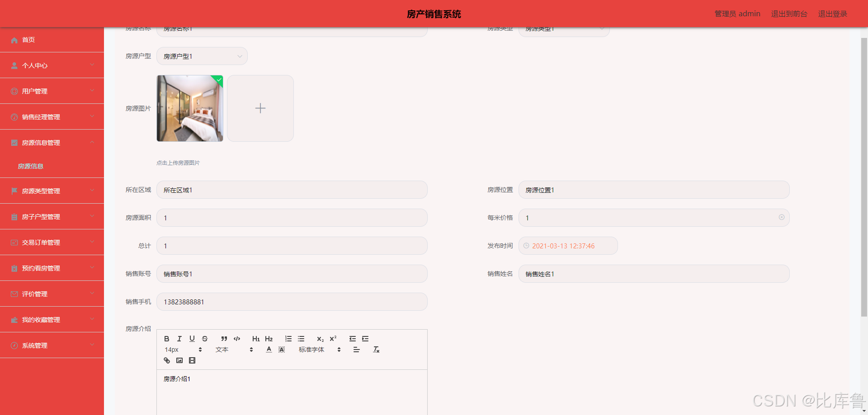Collapse 房源信息管理 sidebar menu
Image resolution: width=868 pixels, height=415 pixels.
[52, 143]
